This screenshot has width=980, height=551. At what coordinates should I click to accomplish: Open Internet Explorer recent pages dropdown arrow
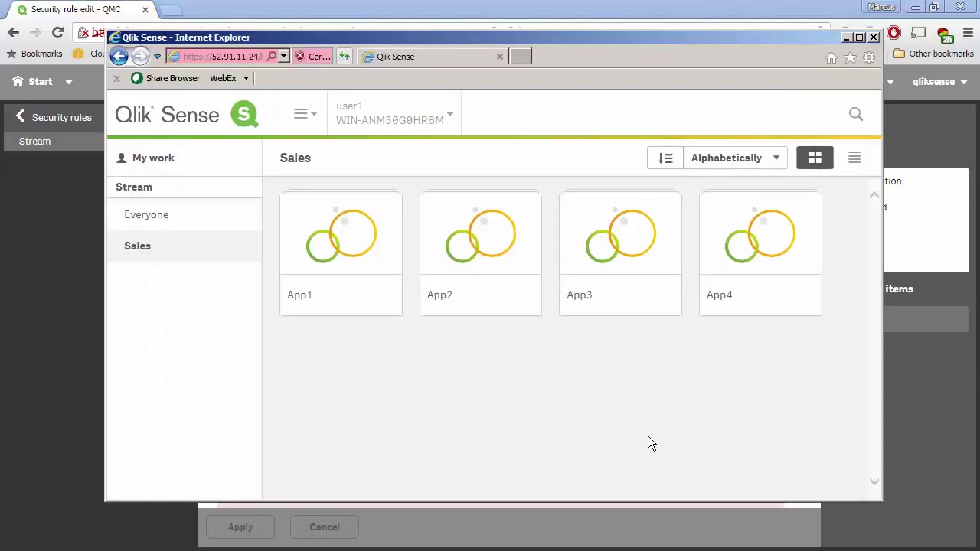pos(157,57)
